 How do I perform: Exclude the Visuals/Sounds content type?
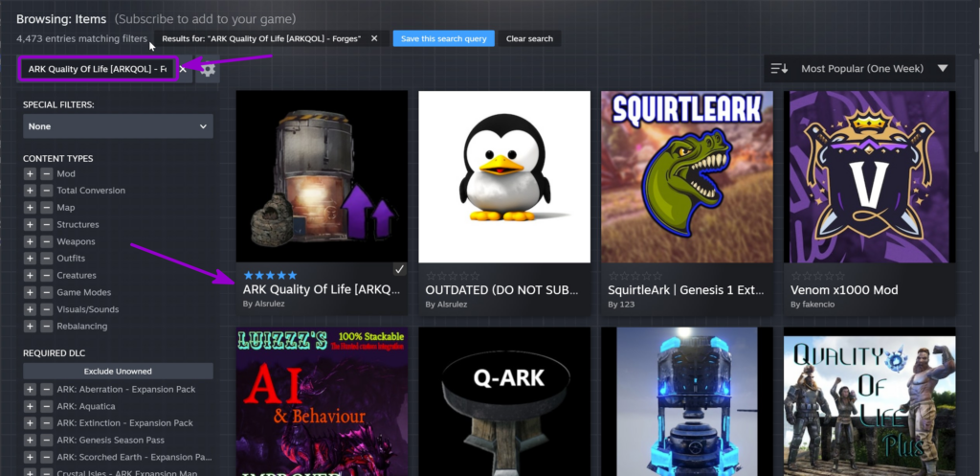tap(46, 309)
